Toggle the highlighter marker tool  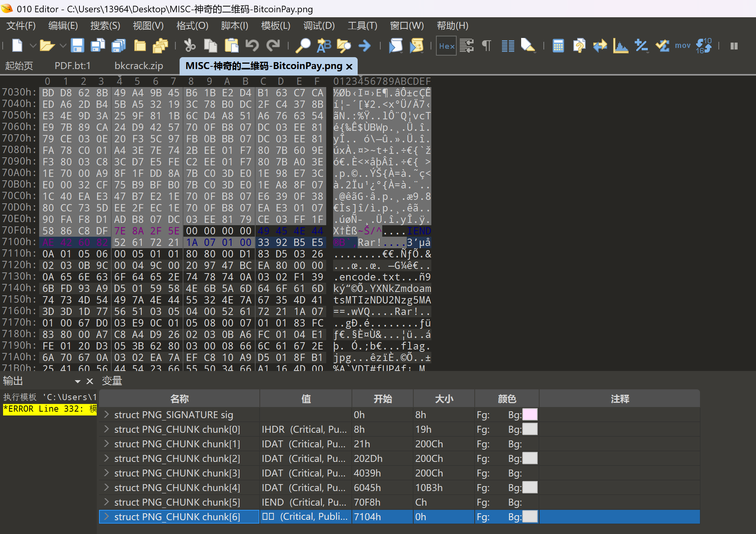528,46
